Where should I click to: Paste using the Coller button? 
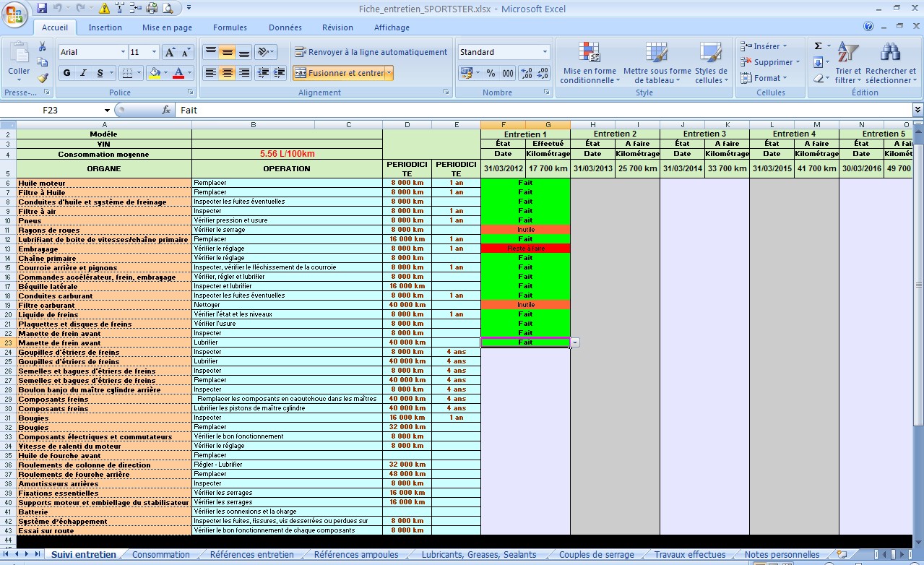pos(19,59)
